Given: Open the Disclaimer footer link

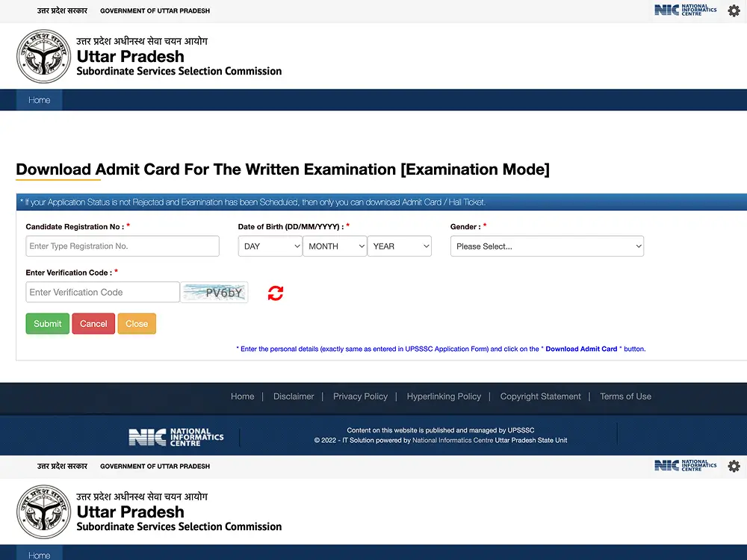Looking at the screenshot, I should (x=294, y=396).
